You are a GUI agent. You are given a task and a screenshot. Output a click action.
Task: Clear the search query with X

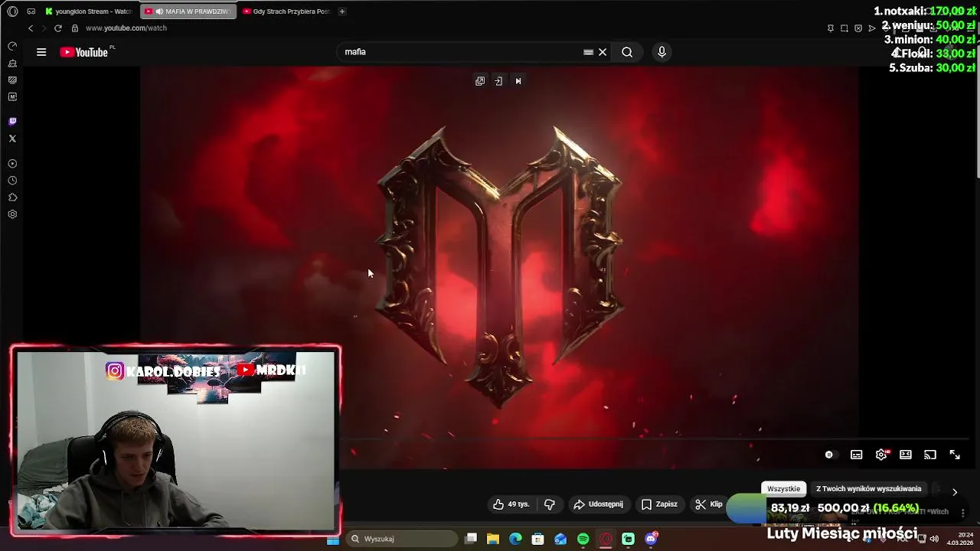tap(603, 52)
